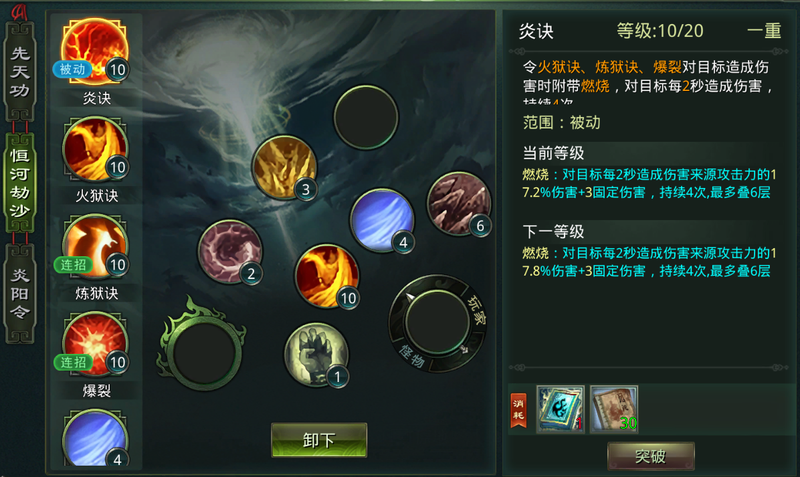Viewport: 800px width, 477px height.
Task: Select the 炎诀 passive skill icon
Action: pos(94,51)
